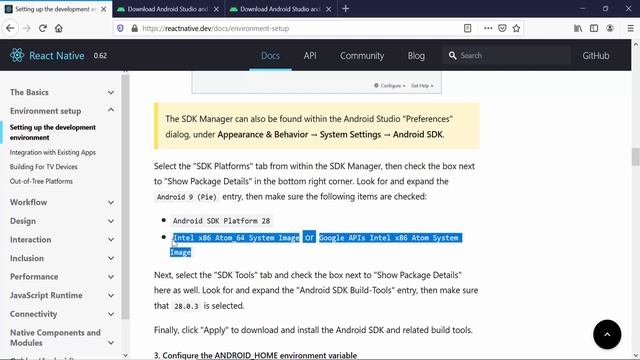This screenshot has width=640, height=360.
Task: Expand the Interaction sidebar section
Action: tap(62, 240)
